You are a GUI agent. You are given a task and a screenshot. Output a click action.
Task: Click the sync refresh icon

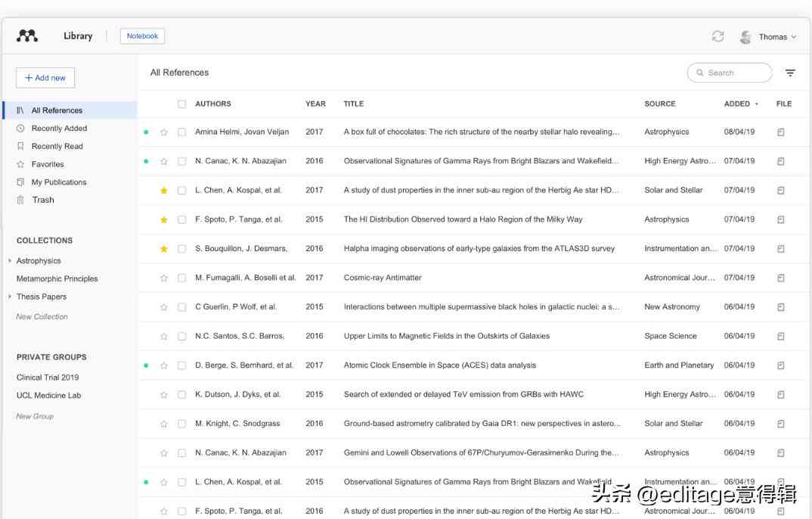pos(717,36)
